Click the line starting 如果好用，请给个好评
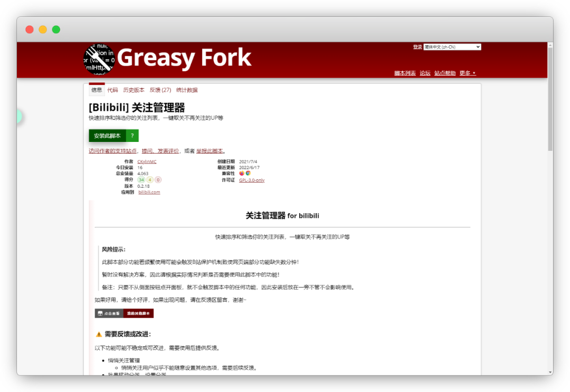This screenshot has width=570, height=392. pos(170,300)
